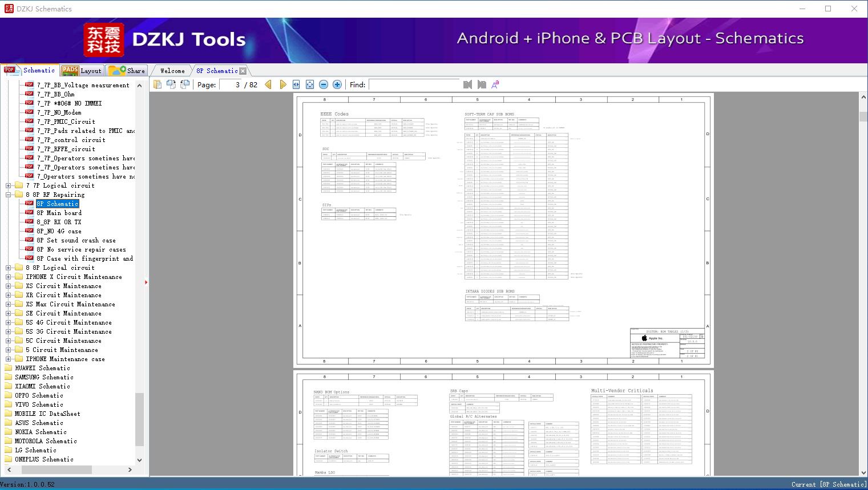868x490 pixels.
Task: Click the DZKJ Tools red logo
Action: point(104,40)
